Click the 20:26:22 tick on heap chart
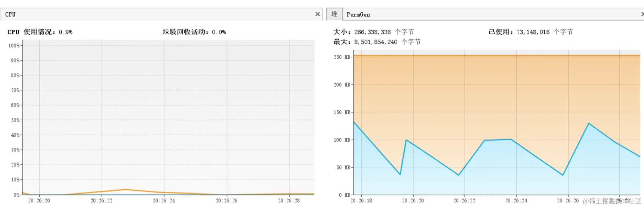 [464, 201]
